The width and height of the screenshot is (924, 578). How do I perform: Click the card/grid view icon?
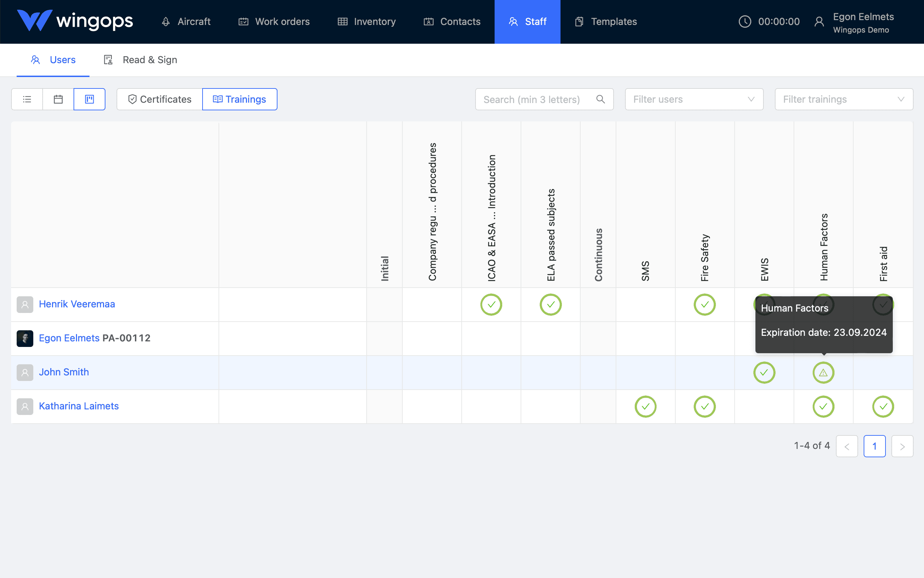click(90, 99)
